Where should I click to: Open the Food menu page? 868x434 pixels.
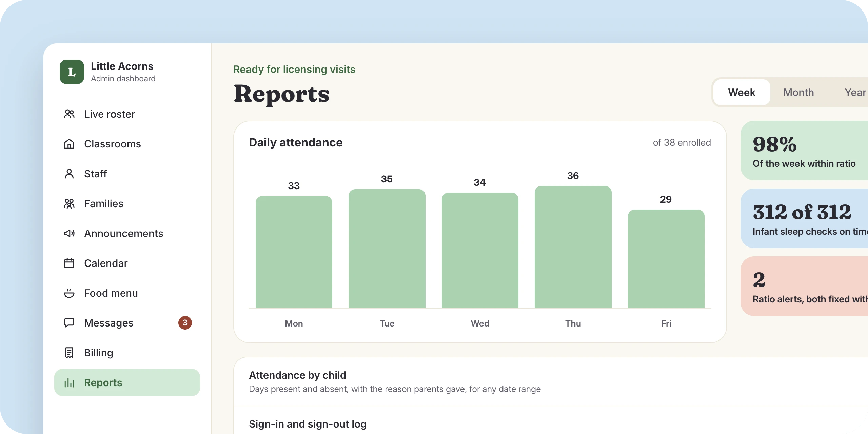pyautogui.click(x=127, y=293)
